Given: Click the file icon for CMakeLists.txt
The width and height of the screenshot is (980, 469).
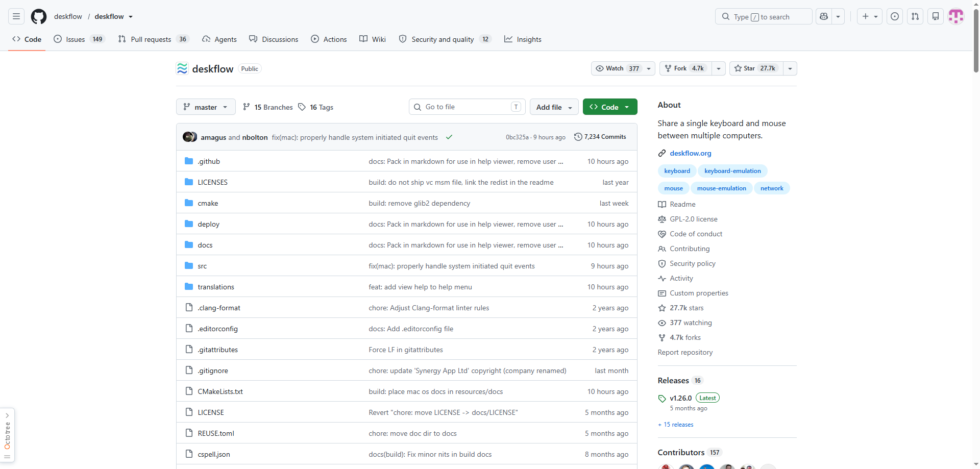Looking at the screenshot, I should coord(189,391).
